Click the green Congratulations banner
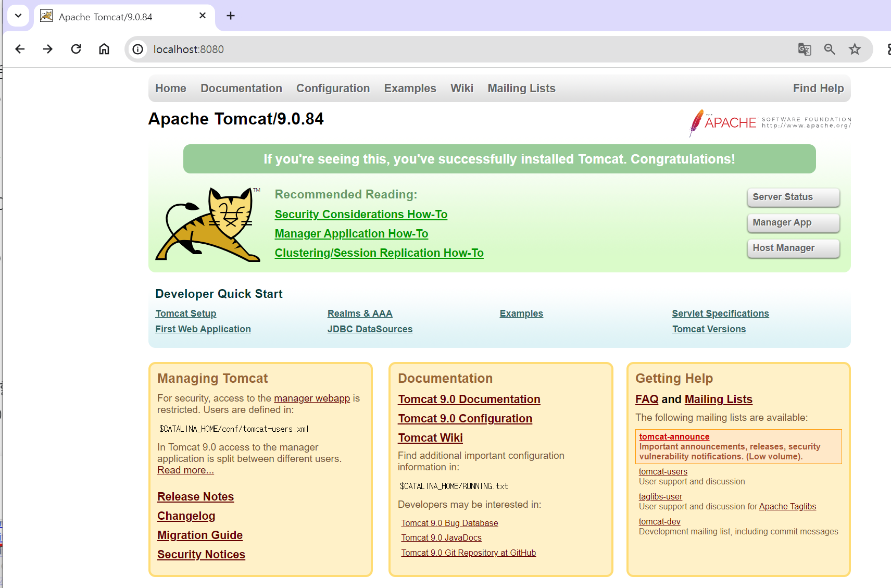This screenshot has height=588, width=891. 499,159
